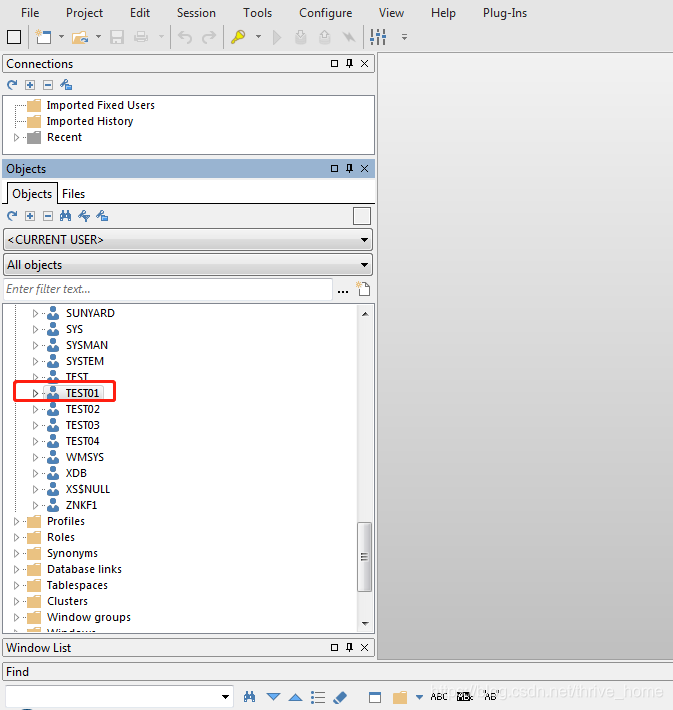Switch to the Objects tab
This screenshot has height=710, width=673.
pyautogui.click(x=32, y=193)
